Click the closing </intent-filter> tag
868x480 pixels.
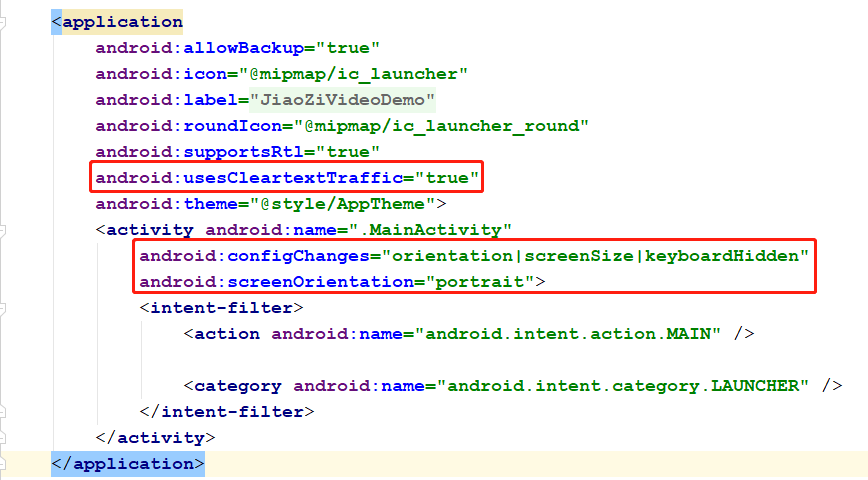point(227,412)
